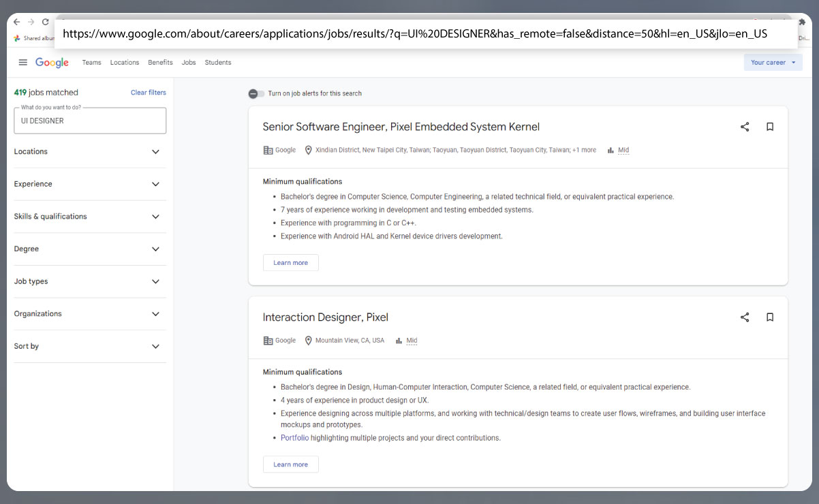The image size is (819, 504).
Task: Click "Mountain View, CA, USA" location text
Action: click(350, 341)
